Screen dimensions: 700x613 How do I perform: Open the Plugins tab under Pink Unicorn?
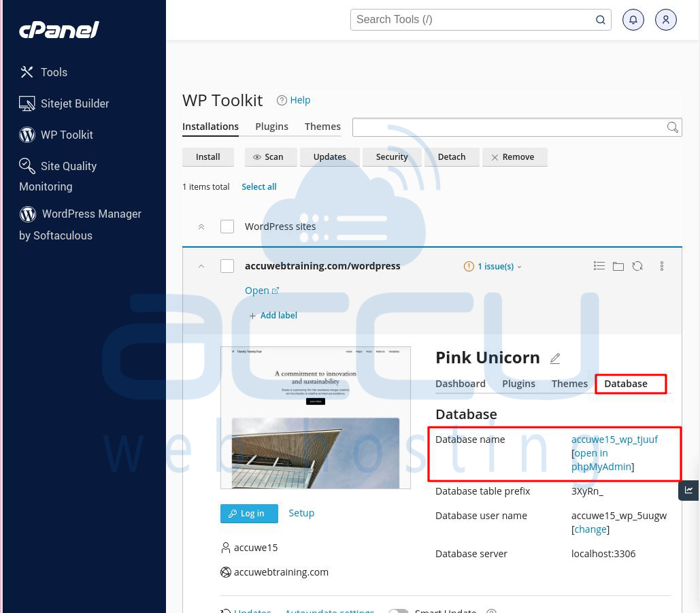pos(518,384)
